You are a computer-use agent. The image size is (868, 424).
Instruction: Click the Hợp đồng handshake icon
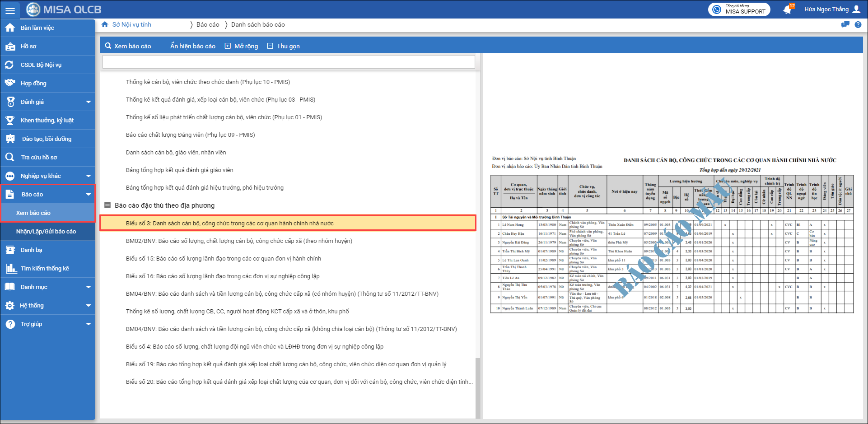coord(10,83)
